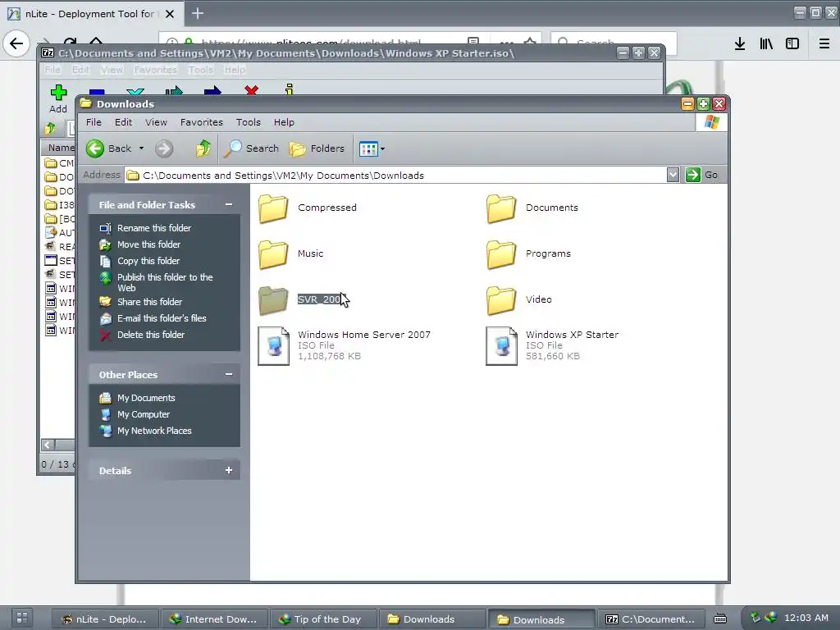Open the browser downloads arrow icon
This screenshot has width=840, height=630.
[x=740, y=43]
